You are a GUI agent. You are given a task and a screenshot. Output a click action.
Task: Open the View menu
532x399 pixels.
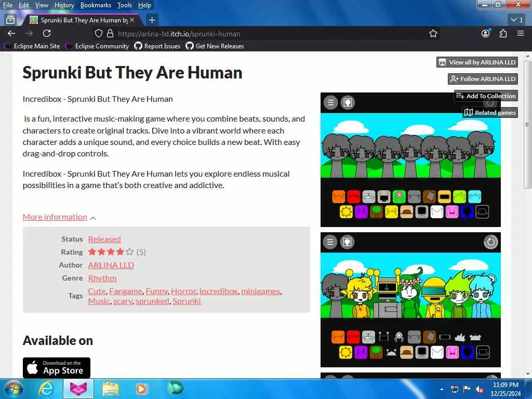tap(42, 5)
